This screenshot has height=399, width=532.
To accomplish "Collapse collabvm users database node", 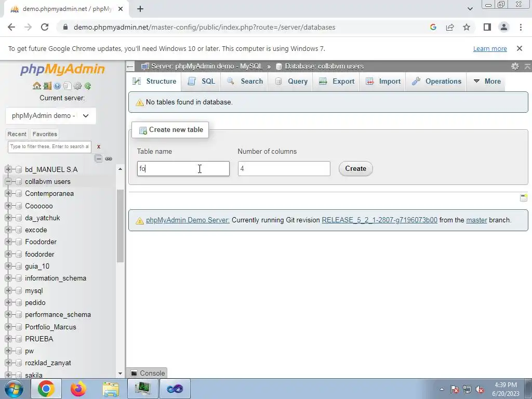I will tap(8, 181).
